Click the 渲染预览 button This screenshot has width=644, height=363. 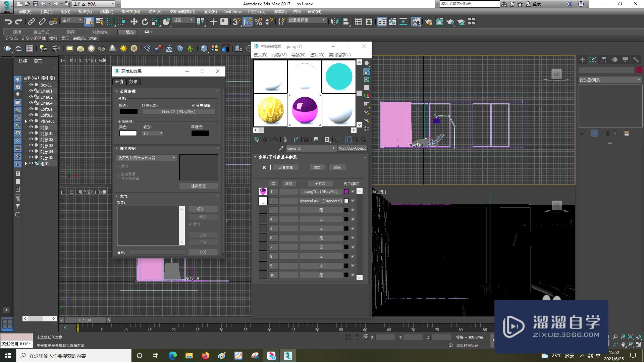(199, 186)
